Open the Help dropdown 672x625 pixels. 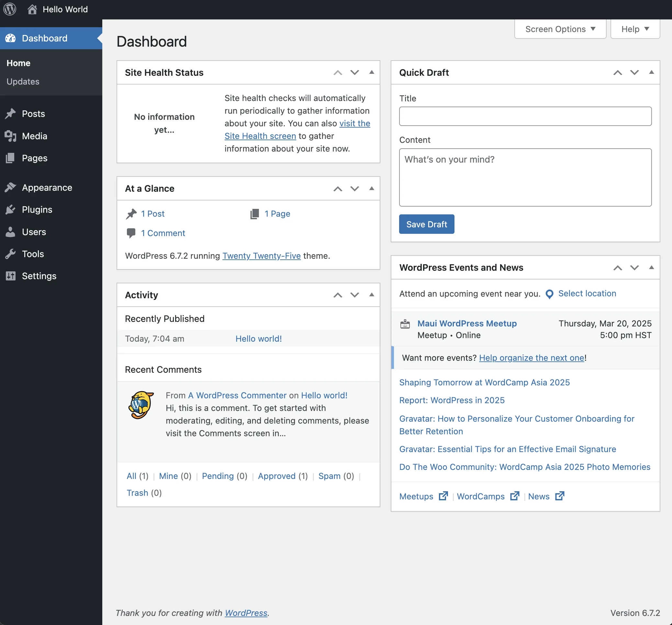634,29
